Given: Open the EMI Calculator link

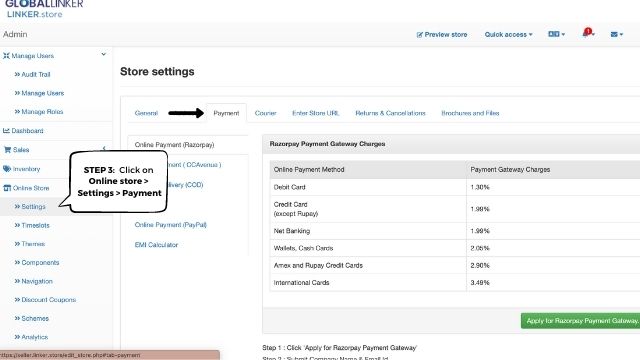Looking at the screenshot, I should click(x=156, y=245).
